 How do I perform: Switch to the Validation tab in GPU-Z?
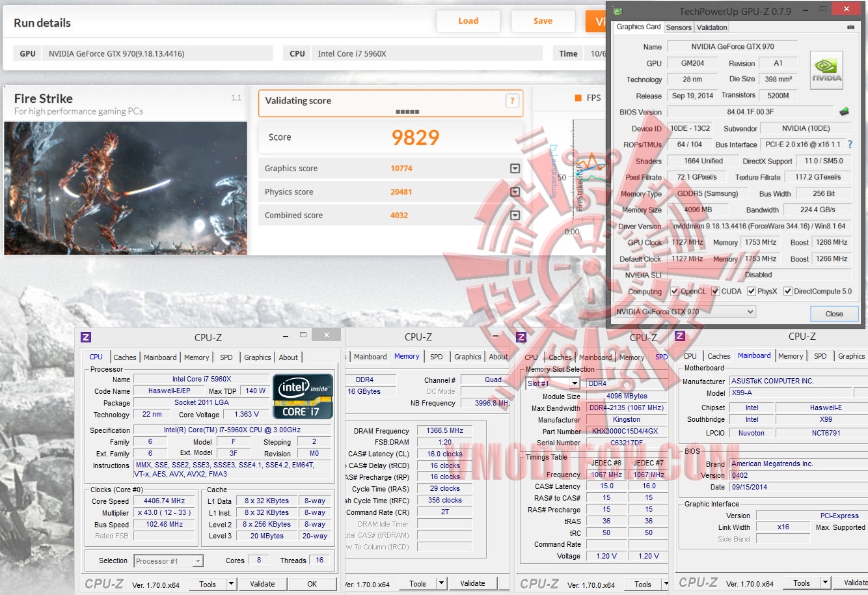click(712, 27)
